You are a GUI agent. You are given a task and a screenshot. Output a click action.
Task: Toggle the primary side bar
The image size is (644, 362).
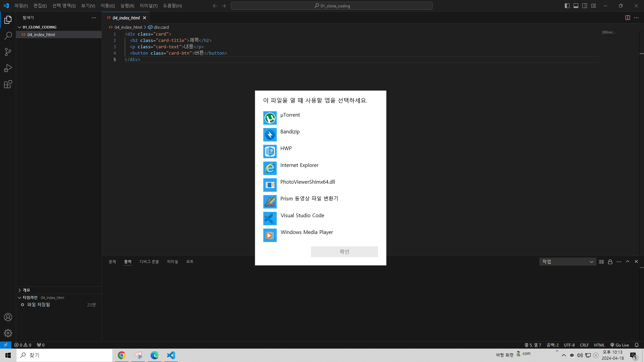(x=567, y=6)
